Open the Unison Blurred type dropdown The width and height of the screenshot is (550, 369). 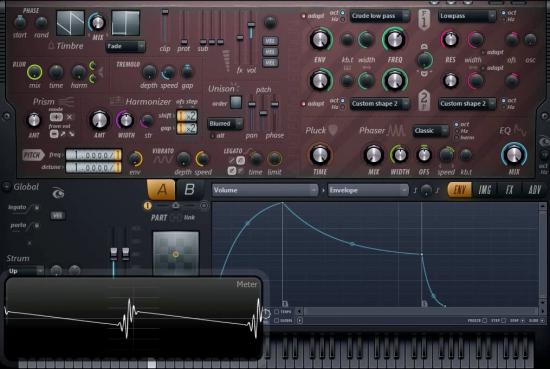pyautogui.click(x=225, y=123)
